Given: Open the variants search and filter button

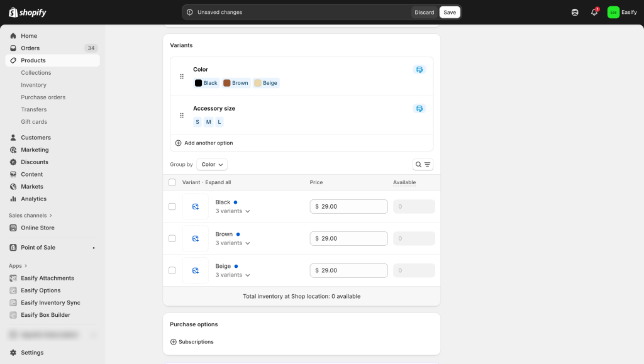Looking at the screenshot, I should click(423, 165).
